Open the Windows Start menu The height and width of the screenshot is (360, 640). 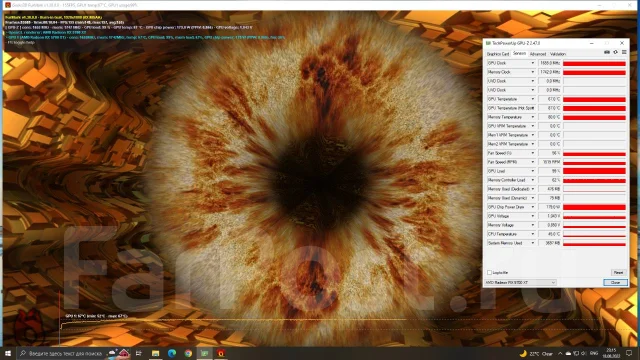tap(8, 353)
